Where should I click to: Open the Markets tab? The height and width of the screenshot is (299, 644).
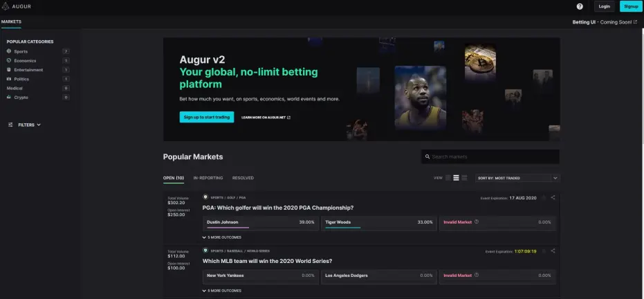point(11,21)
